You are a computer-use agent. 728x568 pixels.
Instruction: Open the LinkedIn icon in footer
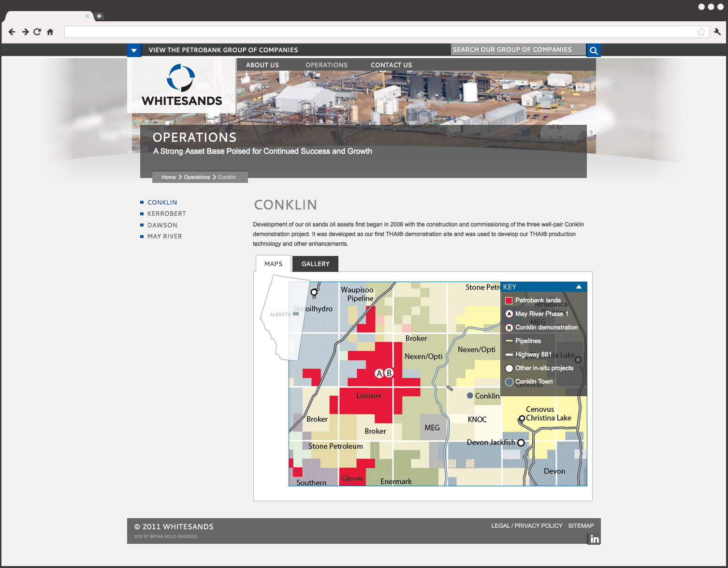594,539
